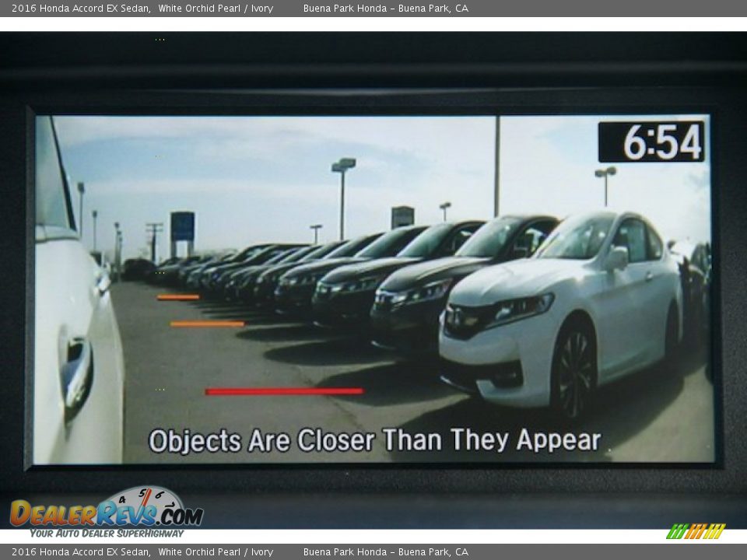Tap the blue dealership sign in the background
This screenshot has width=747, height=560.
click(x=182, y=226)
